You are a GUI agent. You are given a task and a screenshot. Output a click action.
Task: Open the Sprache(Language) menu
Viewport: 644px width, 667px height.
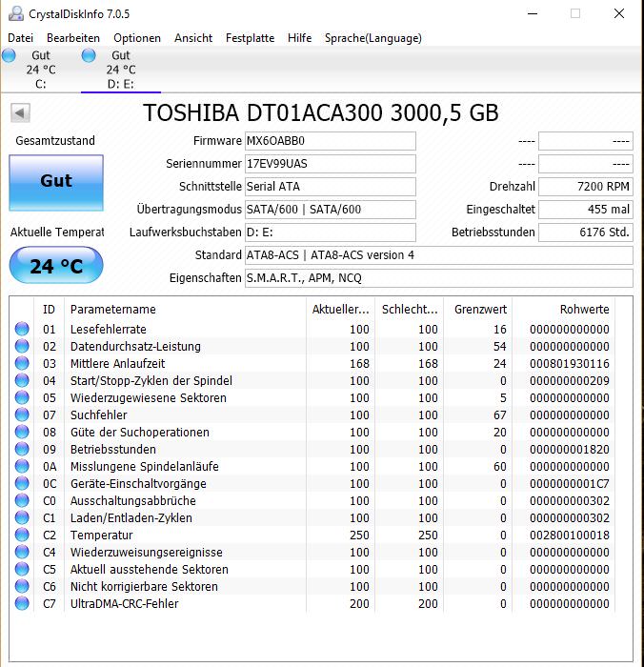[373, 38]
